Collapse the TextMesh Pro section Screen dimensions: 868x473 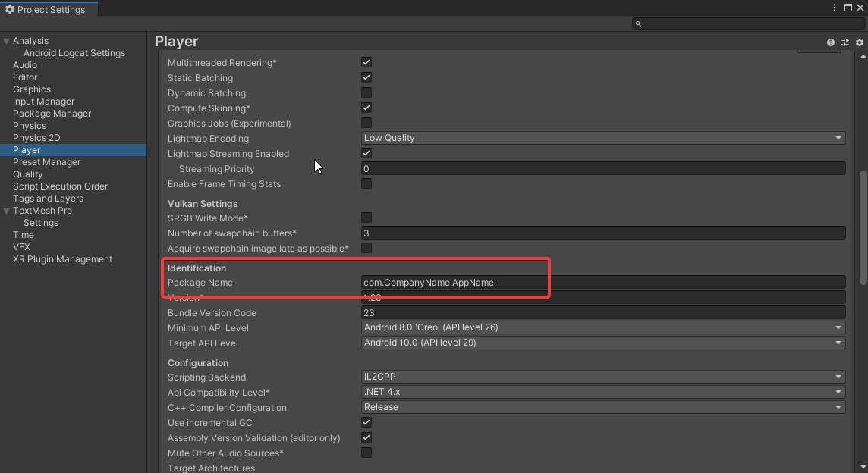(x=6, y=211)
